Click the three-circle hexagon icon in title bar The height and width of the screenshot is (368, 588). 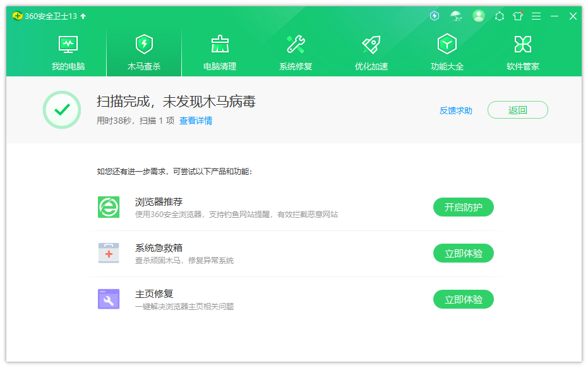[x=500, y=16]
